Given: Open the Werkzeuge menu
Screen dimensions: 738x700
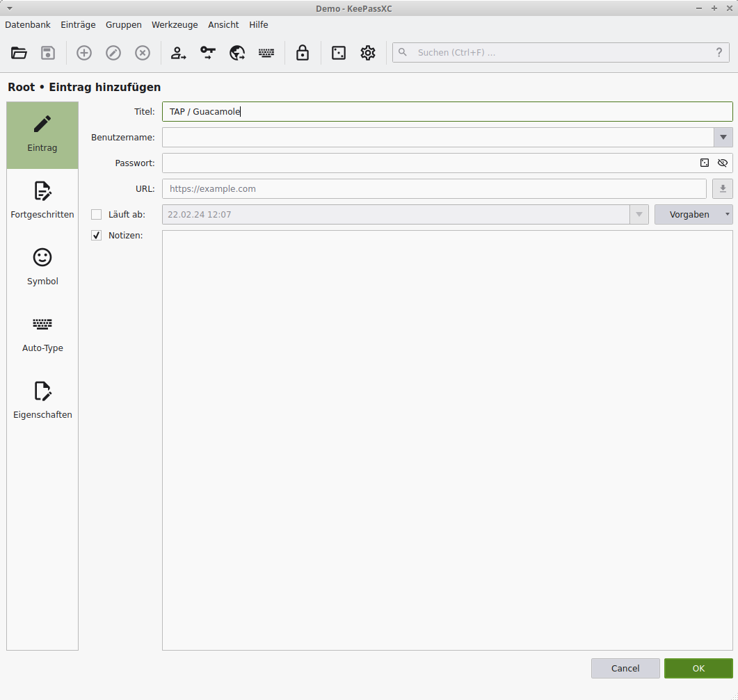Looking at the screenshot, I should coord(175,24).
